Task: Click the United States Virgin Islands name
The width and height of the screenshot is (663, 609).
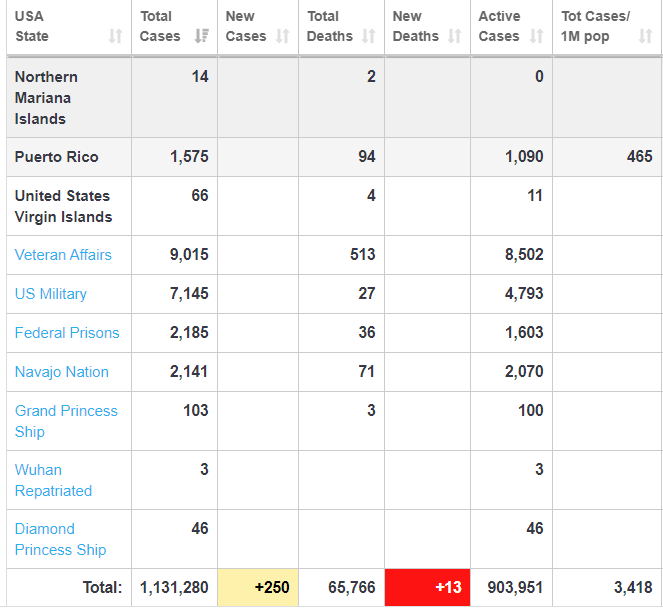Action: click(x=63, y=206)
